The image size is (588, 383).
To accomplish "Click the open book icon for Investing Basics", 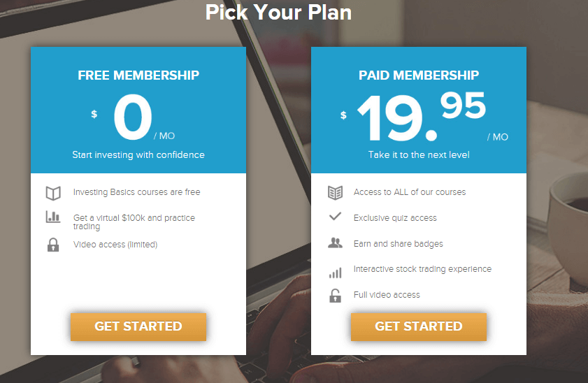I will (53, 193).
